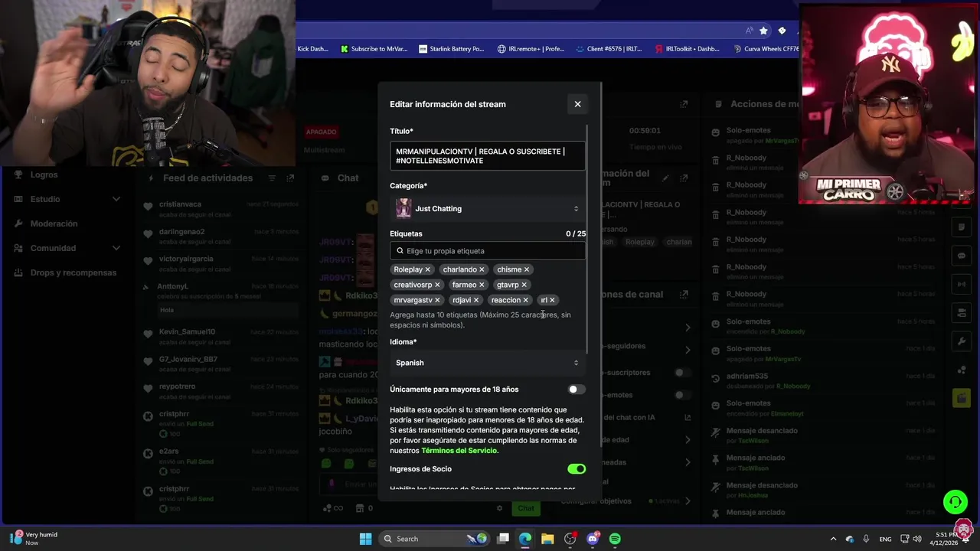Open Discord from taskbar
The width and height of the screenshot is (980, 551).
pyautogui.click(x=593, y=539)
